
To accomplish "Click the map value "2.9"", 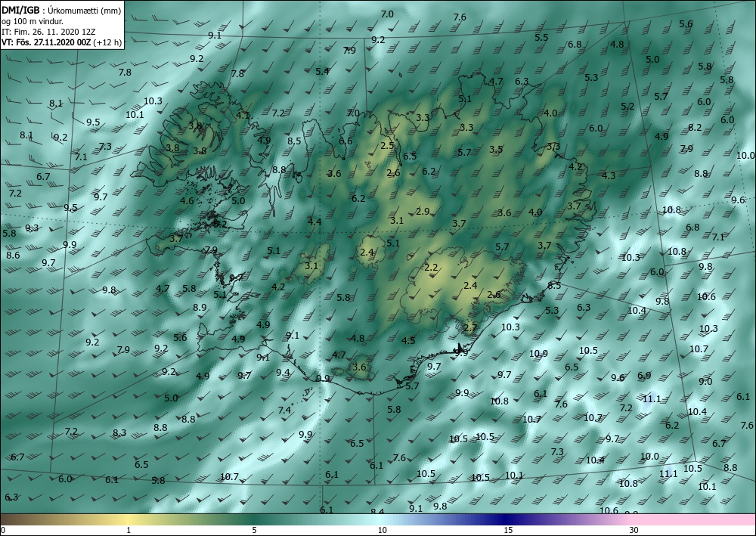I will (423, 211).
